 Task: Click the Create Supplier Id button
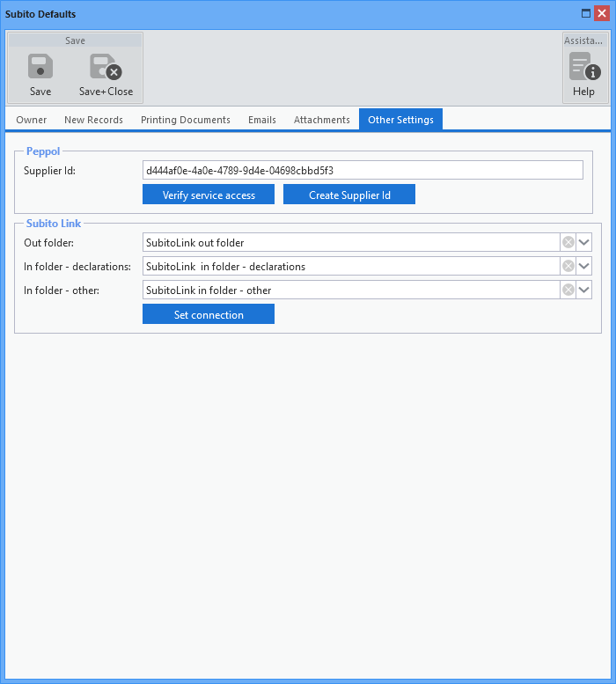coord(349,195)
